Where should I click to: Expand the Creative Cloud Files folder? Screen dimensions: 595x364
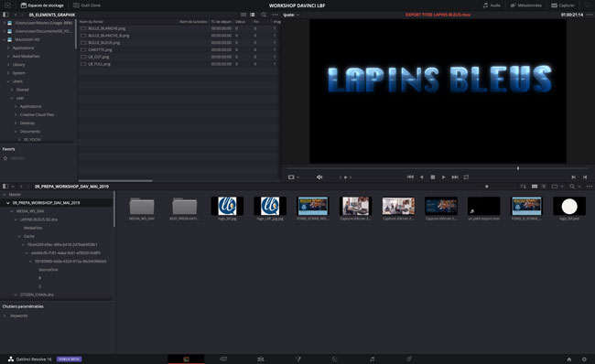click(x=16, y=114)
